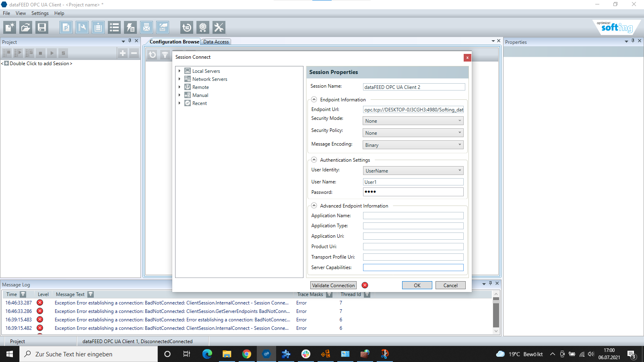Switch to the Data Access tab
The image size is (644, 362).
[216, 42]
